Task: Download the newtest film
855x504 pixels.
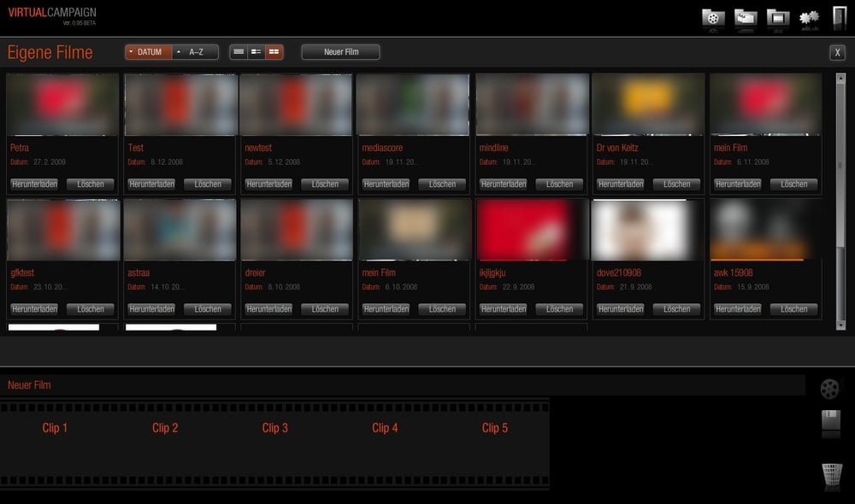Action: point(268,185)
